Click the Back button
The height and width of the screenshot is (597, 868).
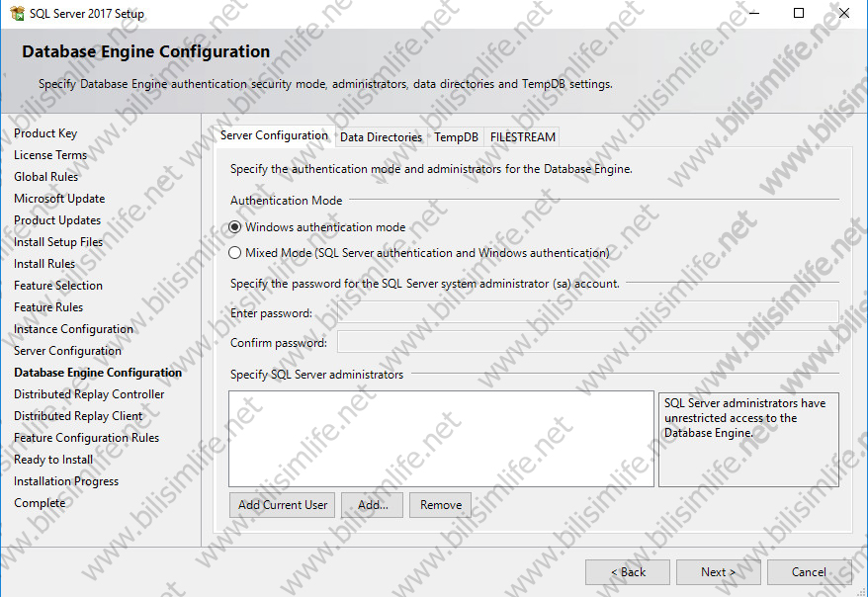click(628, 572)
